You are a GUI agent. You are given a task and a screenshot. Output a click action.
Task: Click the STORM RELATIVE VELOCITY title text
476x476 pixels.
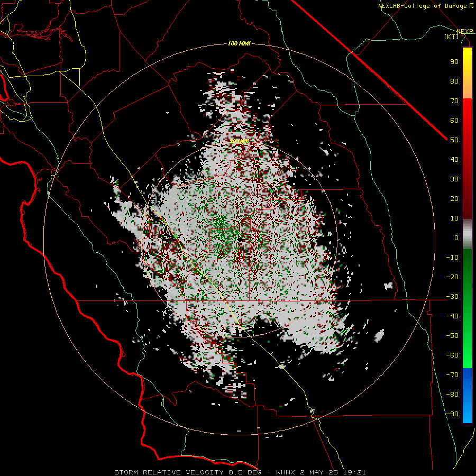169,472
